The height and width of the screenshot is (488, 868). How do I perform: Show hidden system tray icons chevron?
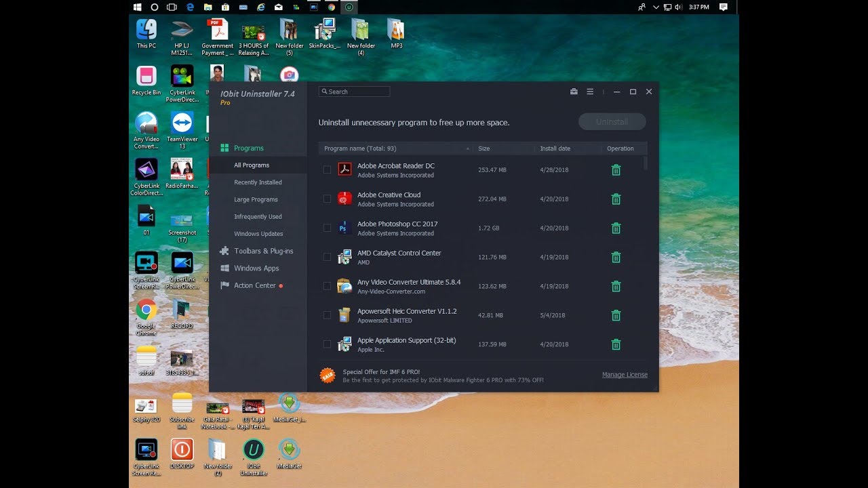pyautogui.click(x=656, y=7)
